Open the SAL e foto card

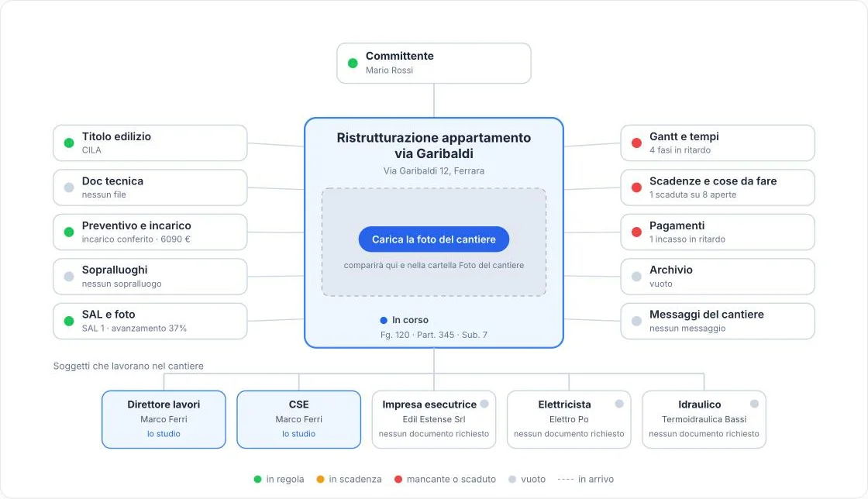[150, 321]
